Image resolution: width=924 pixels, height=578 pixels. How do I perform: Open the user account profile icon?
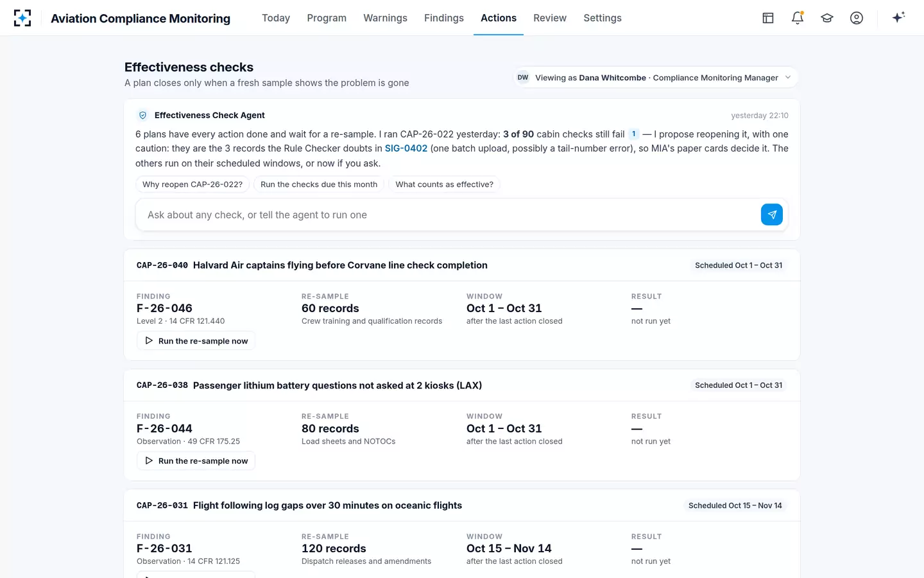click(x=857, y=18)
